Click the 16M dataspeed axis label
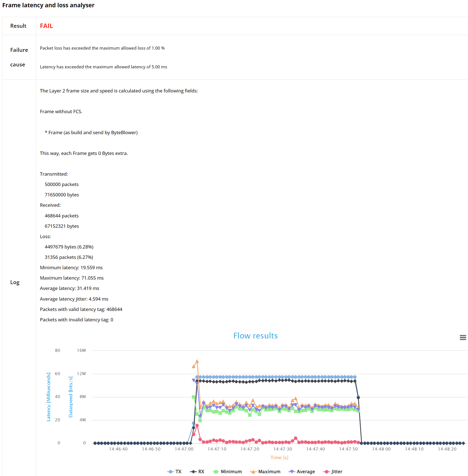The width and height of the screenshot is (468, 476). [81, 350]
